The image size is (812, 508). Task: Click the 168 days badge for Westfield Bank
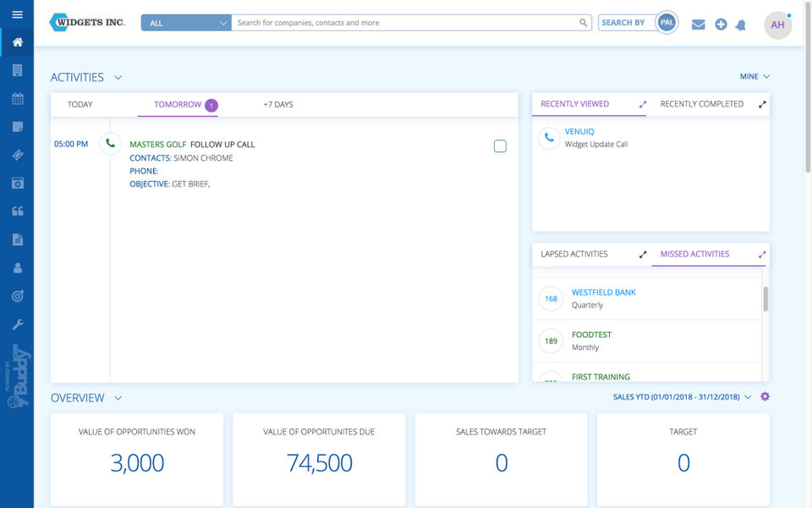click(x=551, y=299)
